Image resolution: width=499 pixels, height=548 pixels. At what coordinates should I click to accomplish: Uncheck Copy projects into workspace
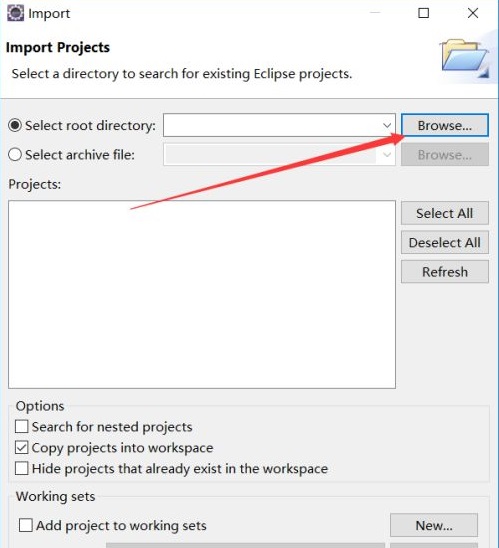pos(22,447)
